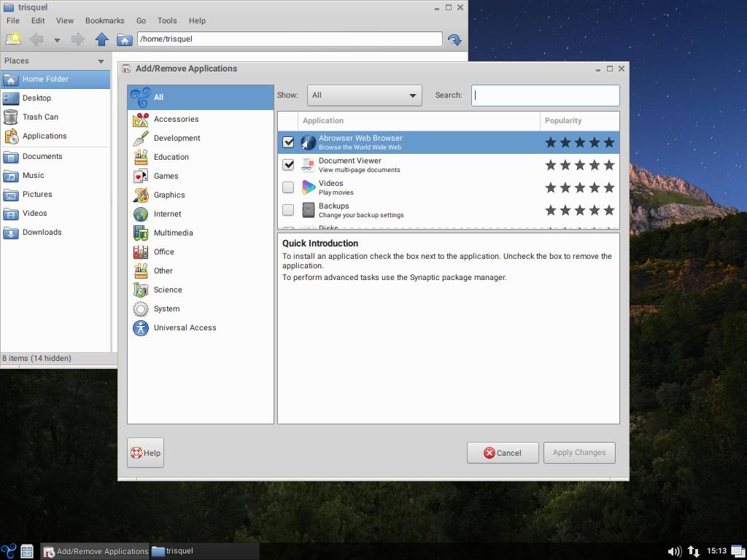The width and height of the screenshot is (747, 560).
Task: Open Documents in the Places sidebar
Action: coord(55,157)
